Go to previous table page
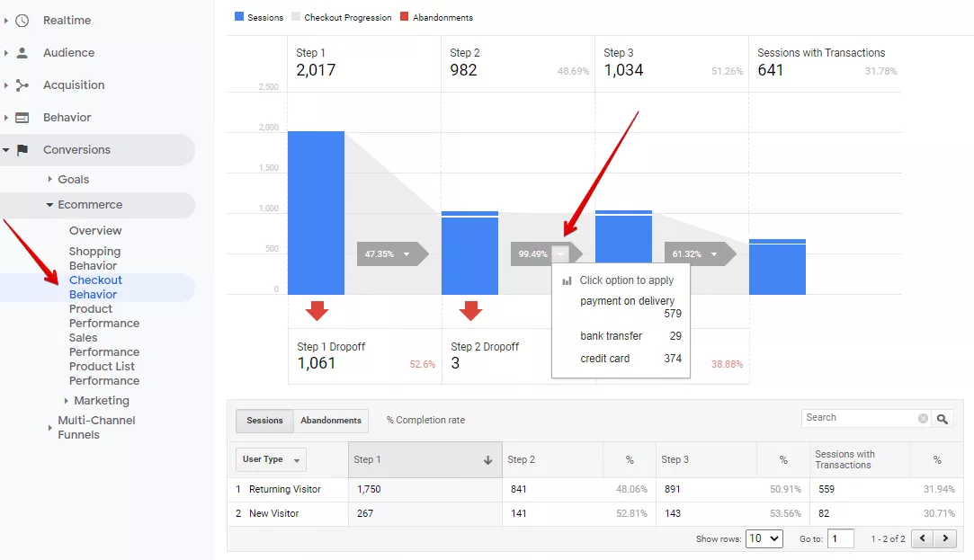 (x=923, y=538)
